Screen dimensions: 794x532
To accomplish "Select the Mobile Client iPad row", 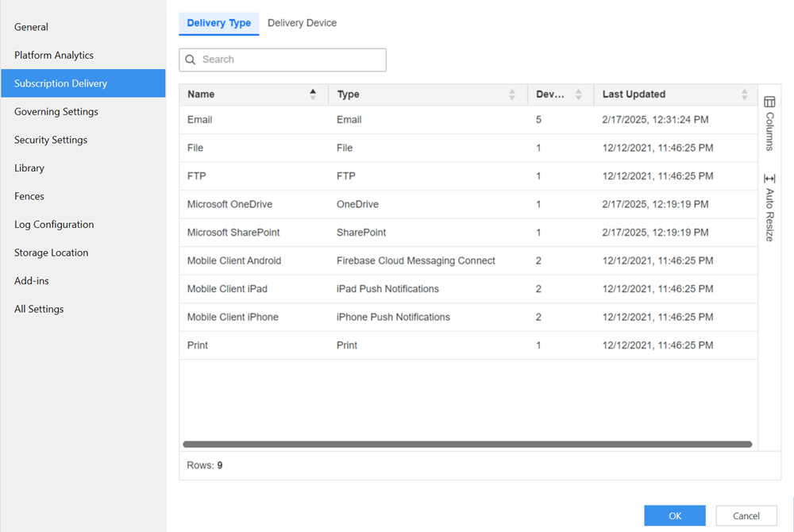I will coord(227,289).
